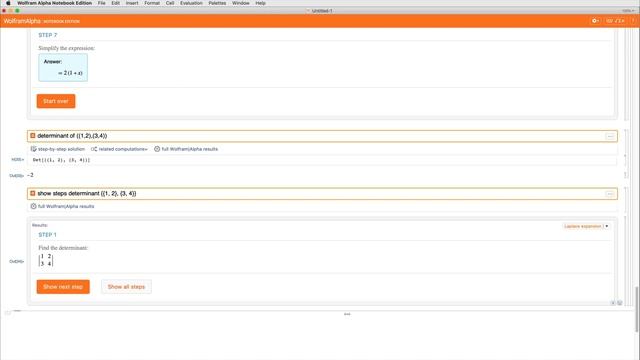This screenshot has width=640, height=360.
Task: Expand the related computations dropdown
Action: click(119, 149)
